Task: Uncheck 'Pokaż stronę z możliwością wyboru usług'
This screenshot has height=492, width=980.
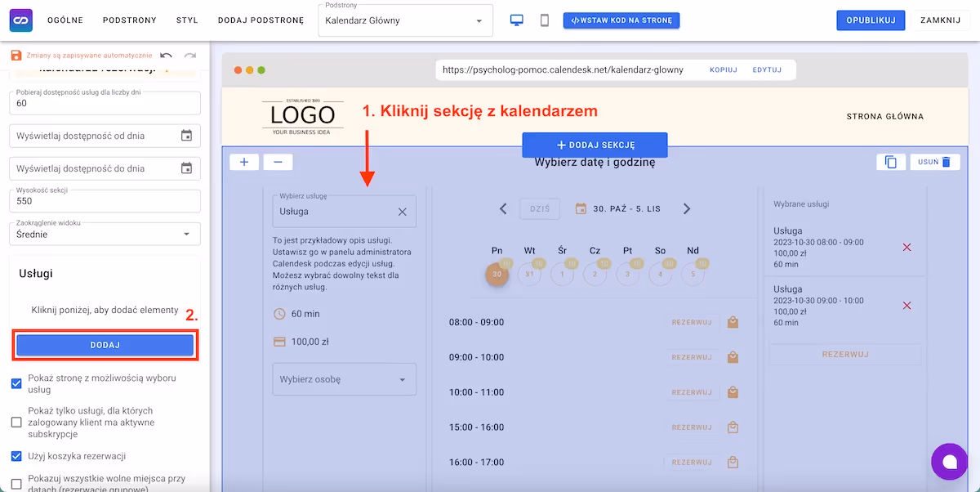Action: tap(16, 383)
